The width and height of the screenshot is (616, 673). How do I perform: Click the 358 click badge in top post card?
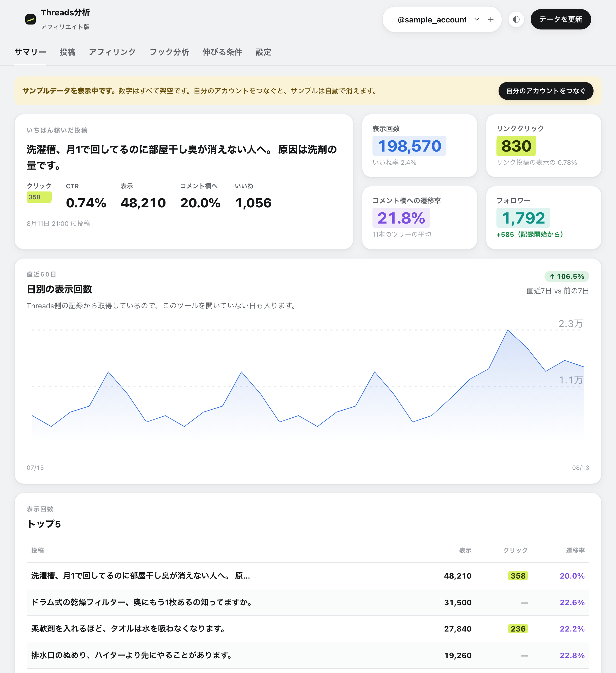(39, 197)
